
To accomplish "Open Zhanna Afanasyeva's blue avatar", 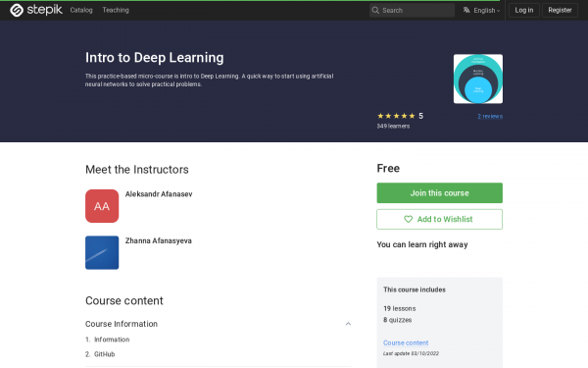I will (102, 253).
